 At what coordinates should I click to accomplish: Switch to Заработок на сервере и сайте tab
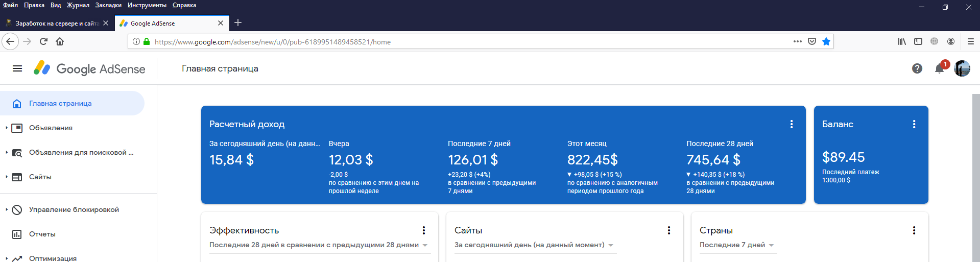[x=56, y=23]
